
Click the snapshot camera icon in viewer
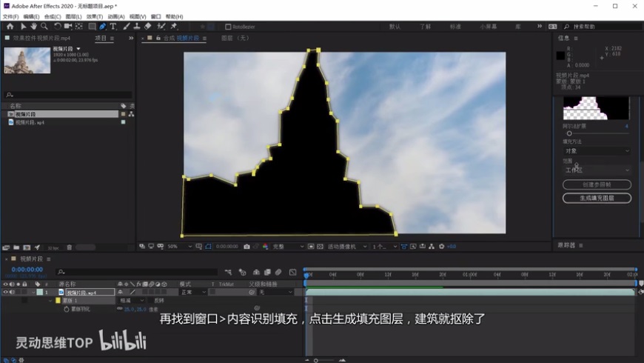[246, 247]
